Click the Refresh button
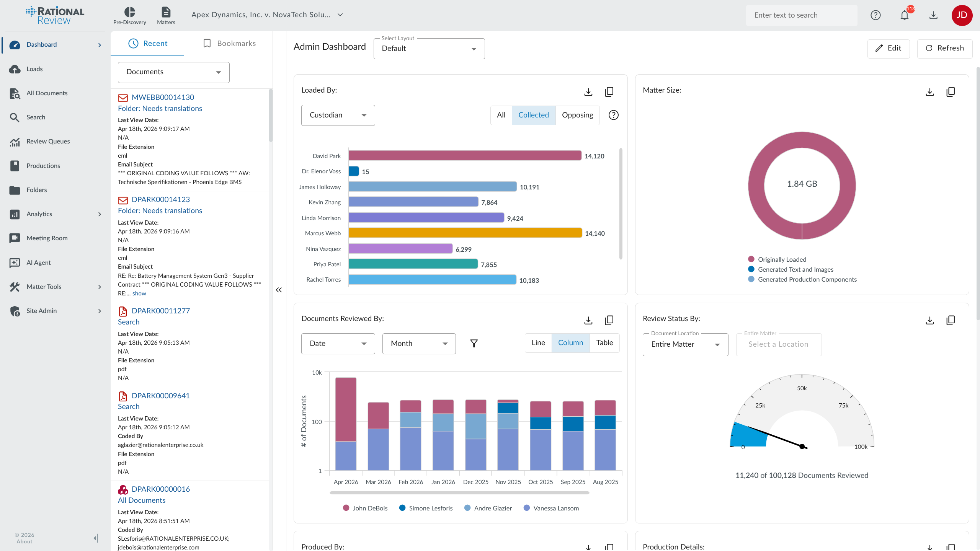This screenshot has width=980, height=551. point(944,48)
